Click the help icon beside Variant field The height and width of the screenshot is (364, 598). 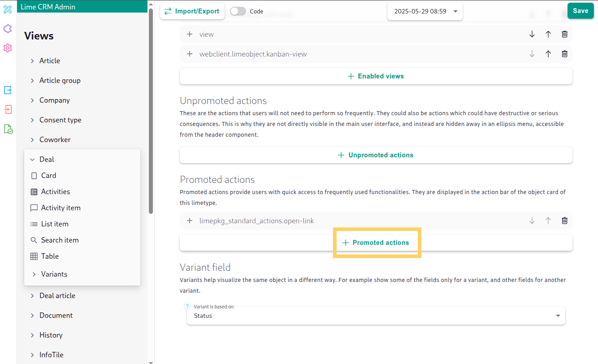tap(188, 306)
